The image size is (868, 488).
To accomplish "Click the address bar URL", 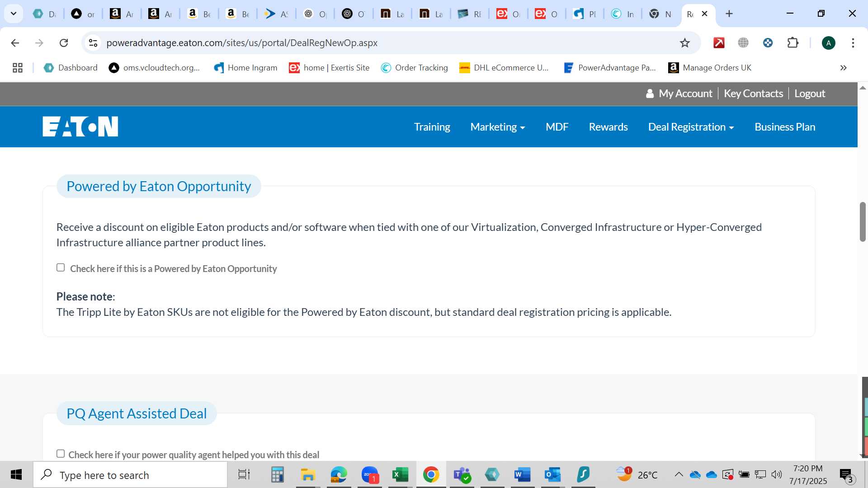I will [x=242, y=43].
